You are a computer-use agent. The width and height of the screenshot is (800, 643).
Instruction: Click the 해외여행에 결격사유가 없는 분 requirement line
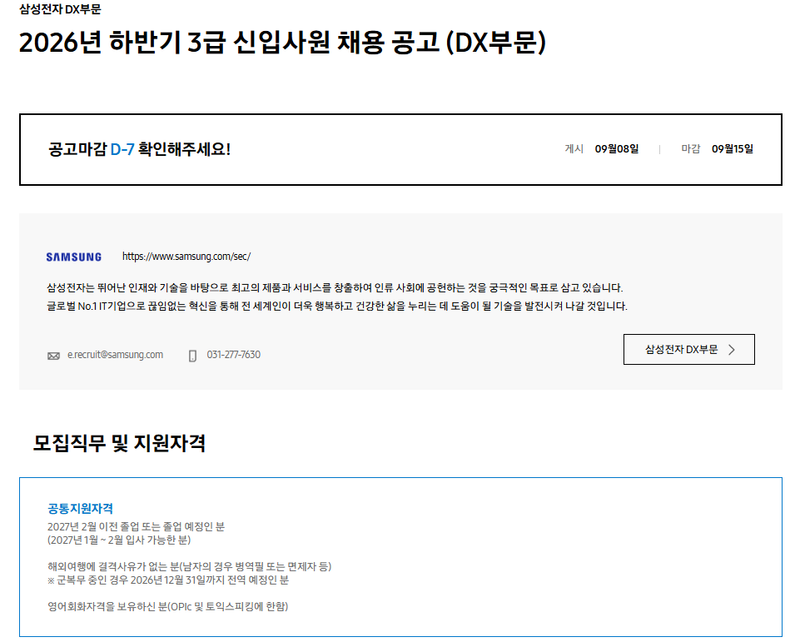click(x=189, y=566)
